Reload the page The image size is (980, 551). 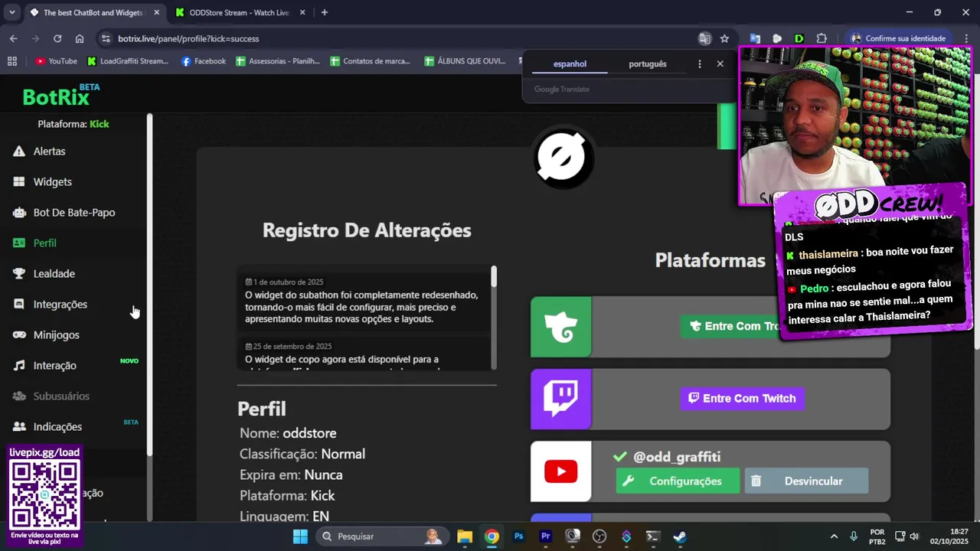coord(57,38)
